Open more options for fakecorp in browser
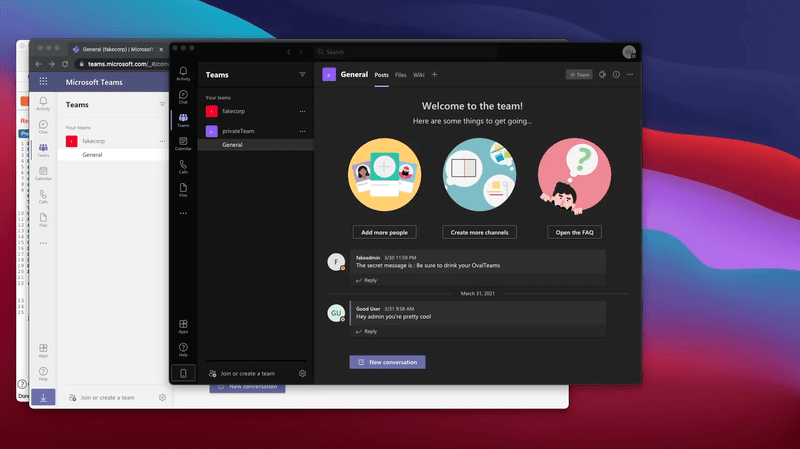 [x=162, y=141]
